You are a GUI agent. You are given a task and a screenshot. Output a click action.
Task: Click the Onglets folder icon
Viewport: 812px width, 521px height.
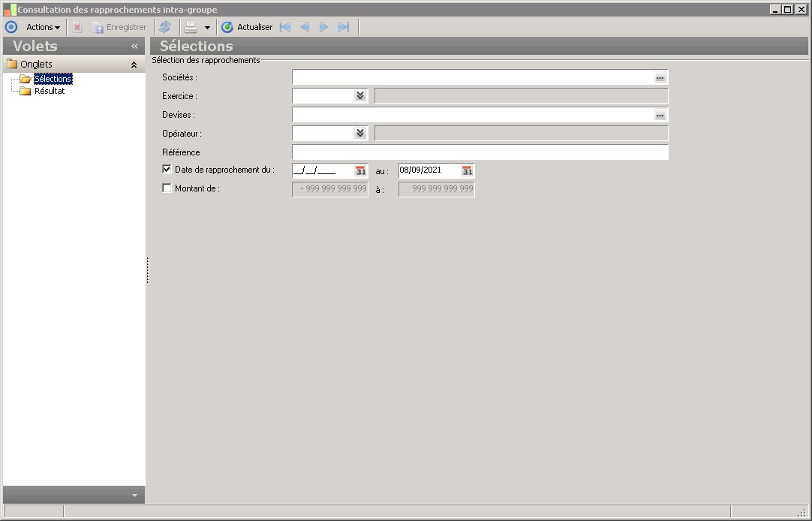(12, 65)
